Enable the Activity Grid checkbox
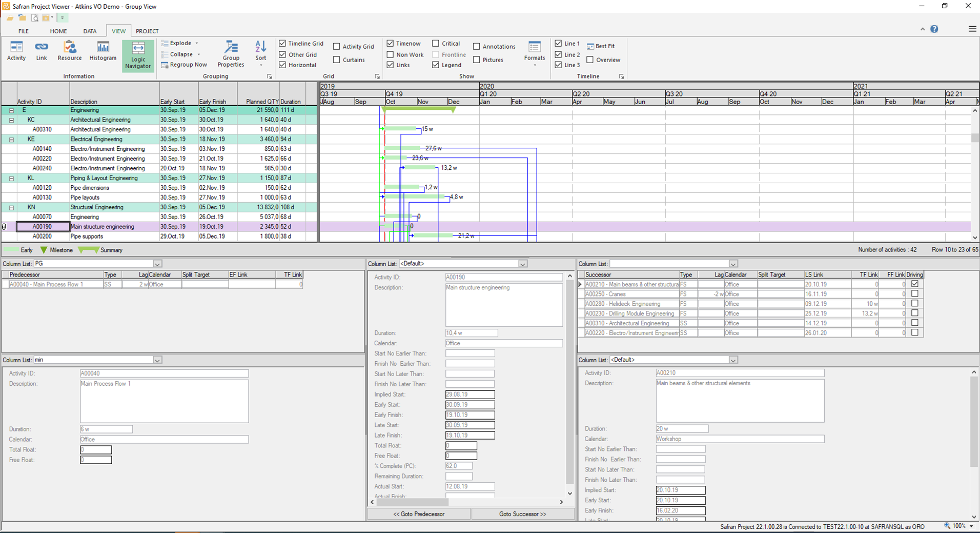This screenshot has width=980, height=533. point(337,47)
